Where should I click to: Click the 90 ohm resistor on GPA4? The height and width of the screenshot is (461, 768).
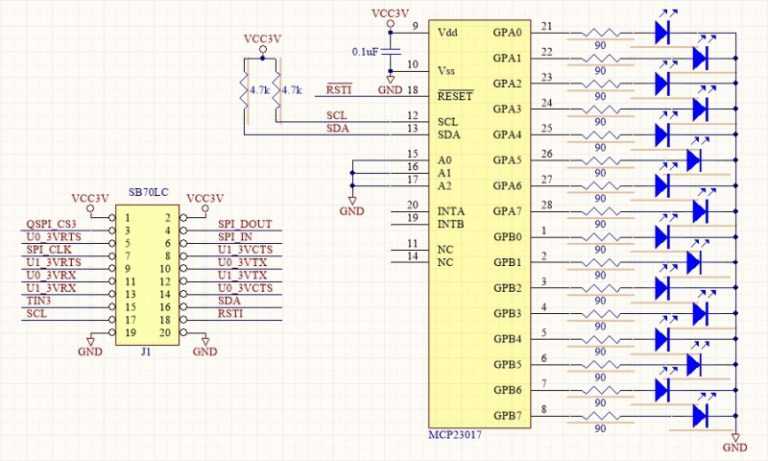click(x=600, y=135)
